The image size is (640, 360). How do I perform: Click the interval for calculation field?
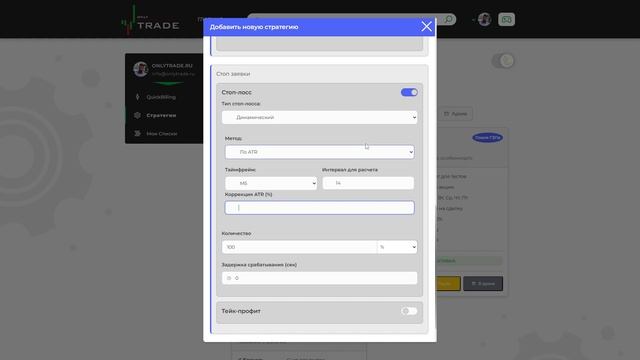[368, 183]
